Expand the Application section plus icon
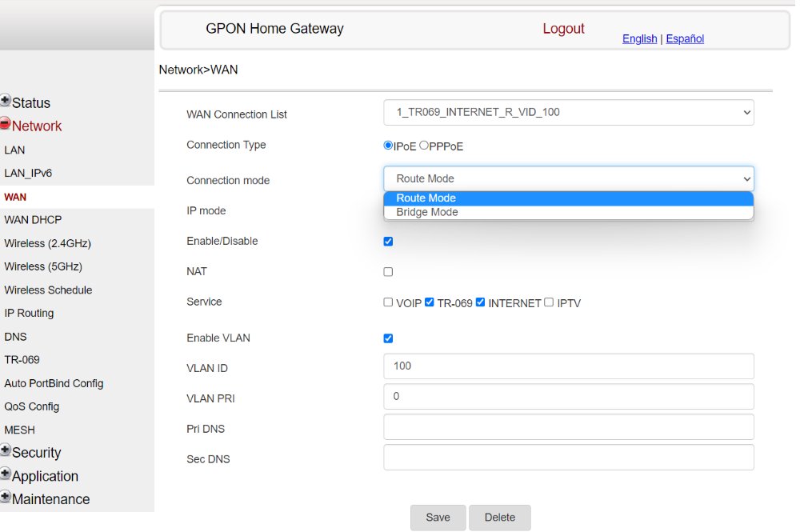The width and height of the screenshot is (800, 532). coord(6,474)
